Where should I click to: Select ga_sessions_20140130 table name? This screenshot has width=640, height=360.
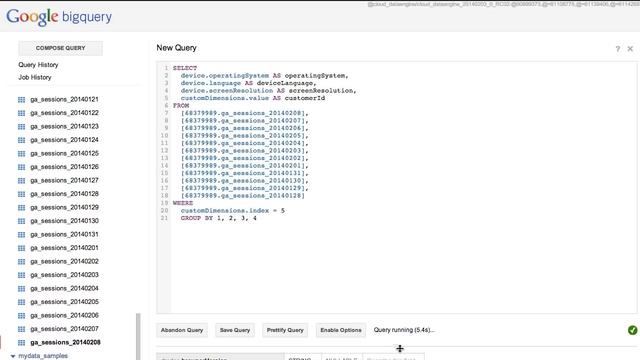tap(64, 221)
